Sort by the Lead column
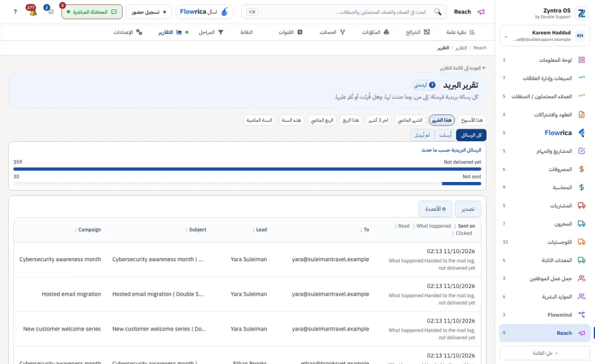The width and height of the screenshot is (595, 364). coord(260,230)
